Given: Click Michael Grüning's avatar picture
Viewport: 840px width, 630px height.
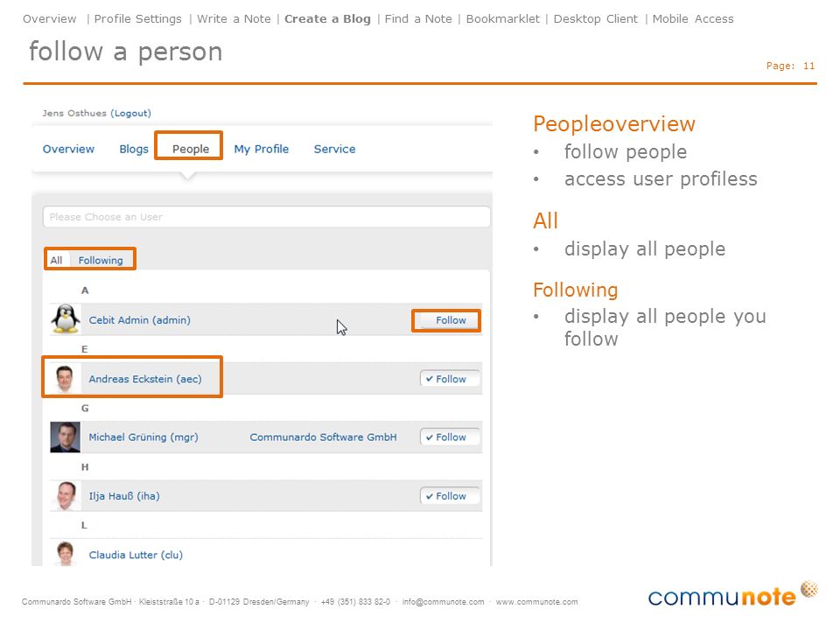Looking at the screenshot, I should pyautogui.click(x=66, y=437).
